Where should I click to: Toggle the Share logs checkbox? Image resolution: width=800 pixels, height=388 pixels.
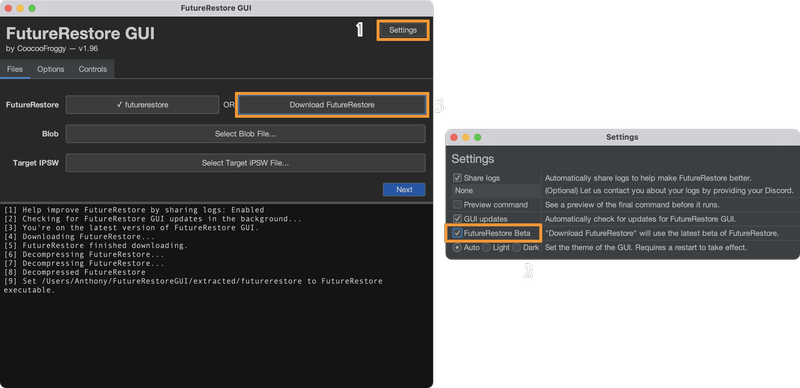[457, 178]
